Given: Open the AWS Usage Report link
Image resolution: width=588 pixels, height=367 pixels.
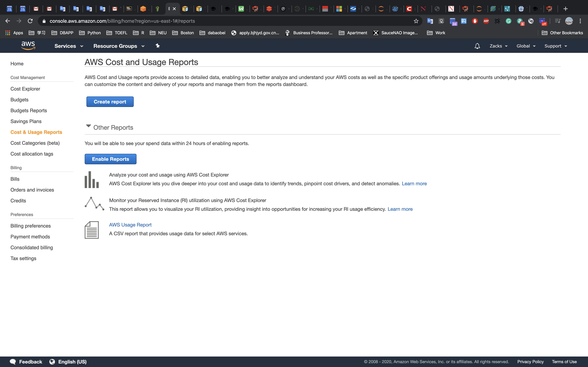Looking at the screenshot, I should click(x=130, y=225).
